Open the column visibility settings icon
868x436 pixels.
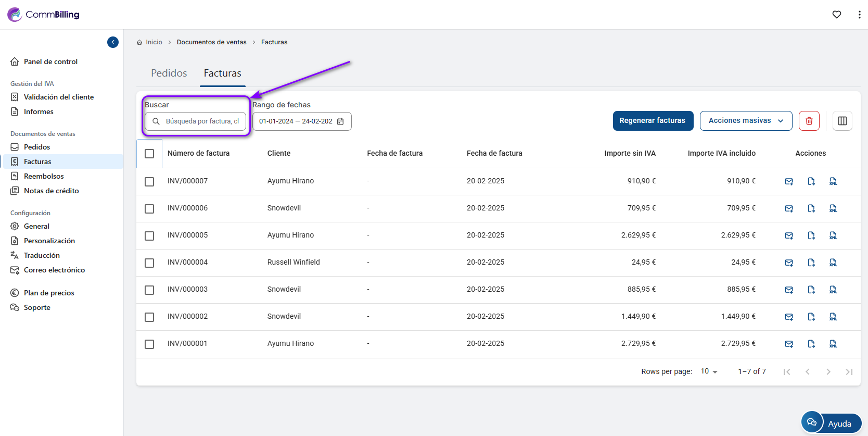tap(842, 121)
